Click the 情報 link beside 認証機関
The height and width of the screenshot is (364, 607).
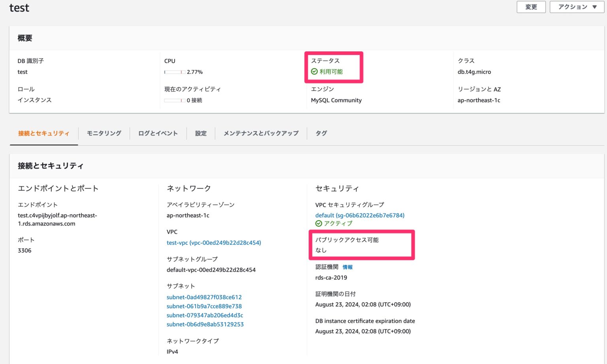[x=347, y=267]
